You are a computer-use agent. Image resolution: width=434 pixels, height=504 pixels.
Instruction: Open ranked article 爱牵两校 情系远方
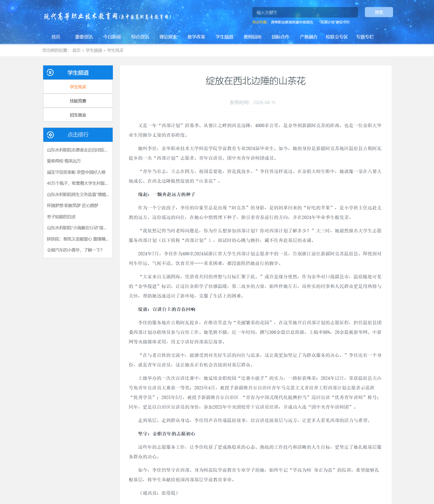click(64, 161)
